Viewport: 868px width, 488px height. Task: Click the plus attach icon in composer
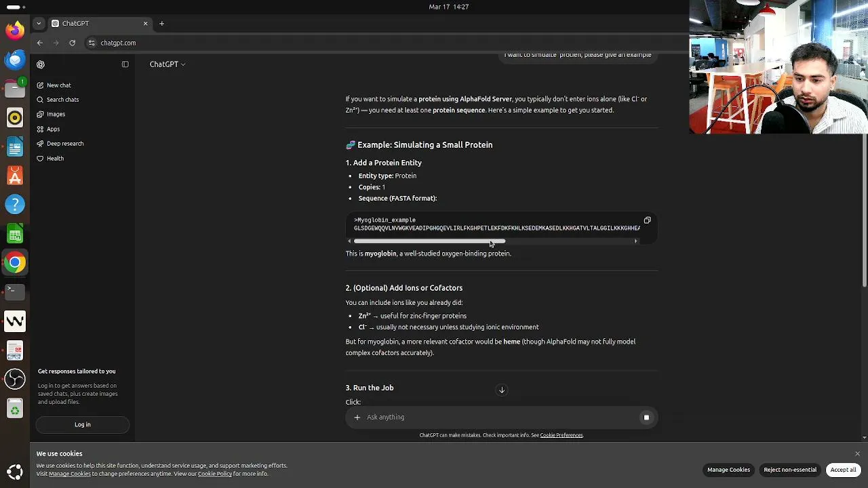(x=357, y=418)
